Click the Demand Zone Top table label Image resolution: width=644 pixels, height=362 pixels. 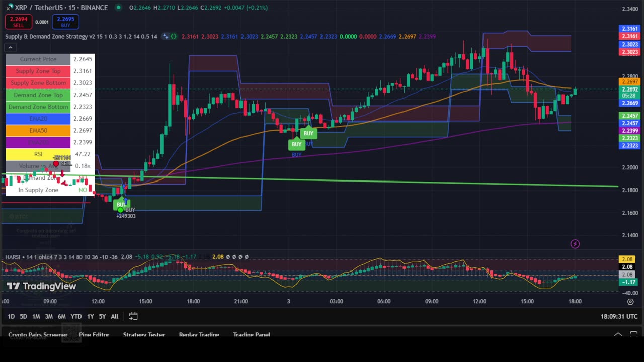tap(38, 95)
